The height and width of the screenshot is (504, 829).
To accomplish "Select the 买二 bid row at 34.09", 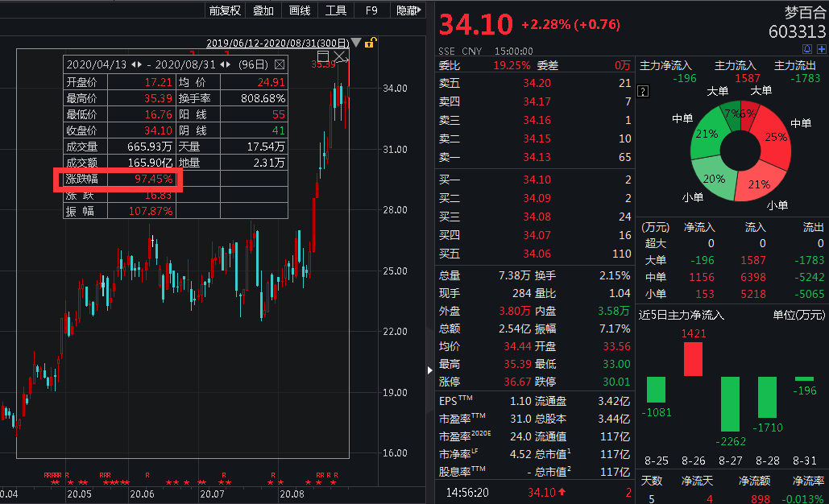I will tap(534, 198).
